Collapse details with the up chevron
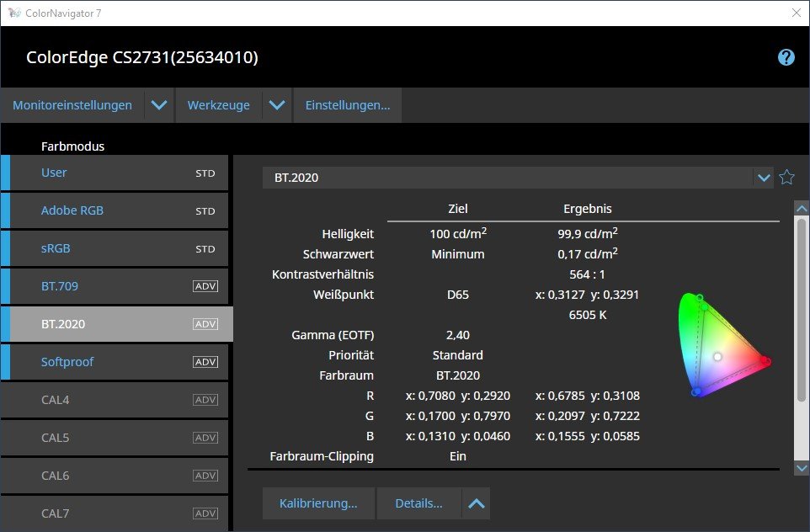Image resolution: width=810 pixels, height=532 pixels. tap(476, 503)
